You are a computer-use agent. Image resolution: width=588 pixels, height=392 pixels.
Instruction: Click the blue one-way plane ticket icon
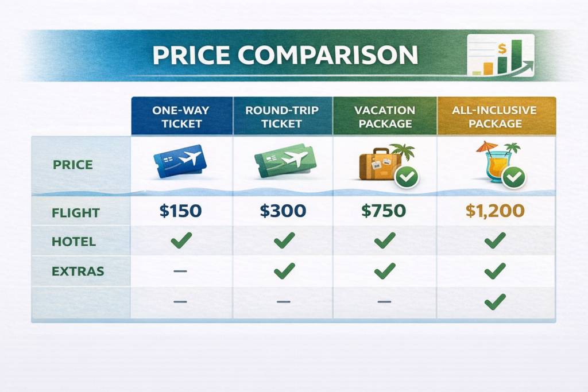coord(178,160)
